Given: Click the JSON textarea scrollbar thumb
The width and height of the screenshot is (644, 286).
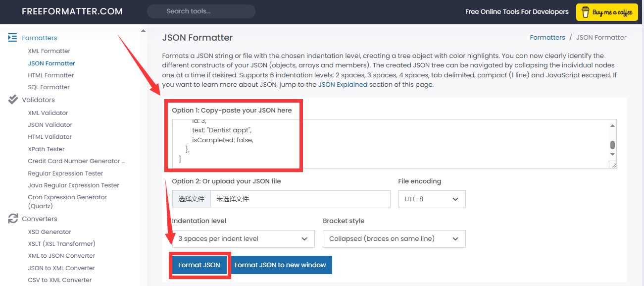Looking at the screenshot, I should click(612, 145).
